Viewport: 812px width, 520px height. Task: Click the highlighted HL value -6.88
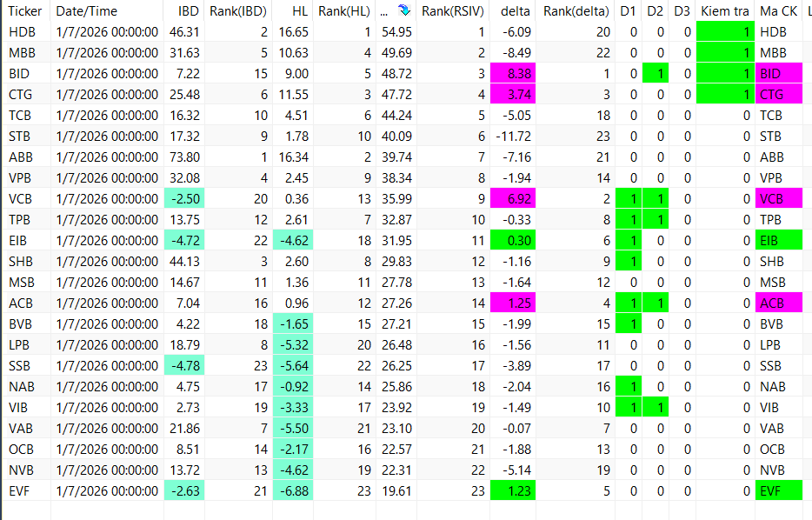pos(293,491)
